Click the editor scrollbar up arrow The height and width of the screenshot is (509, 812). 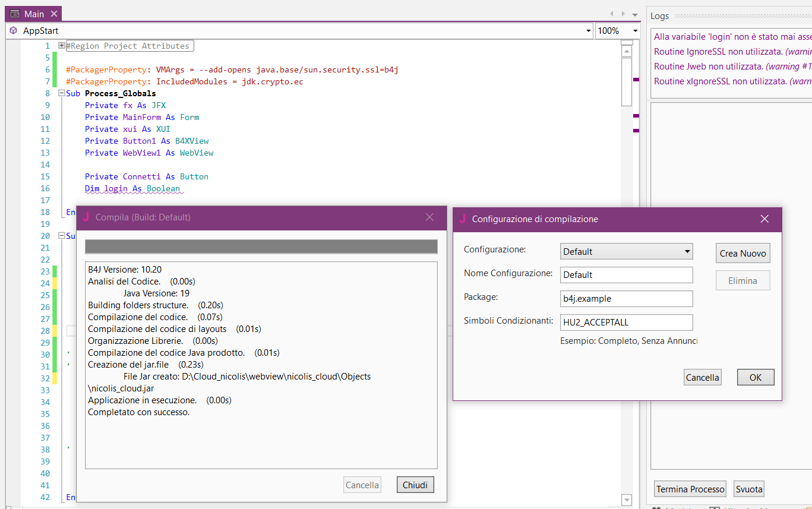tap(626, 52)
